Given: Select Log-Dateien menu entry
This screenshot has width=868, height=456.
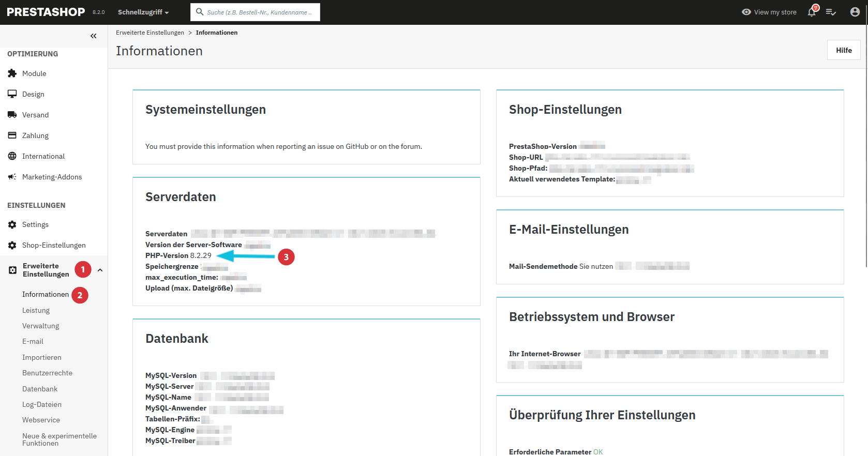Looking at the screenshot, I should click(42, 404).
